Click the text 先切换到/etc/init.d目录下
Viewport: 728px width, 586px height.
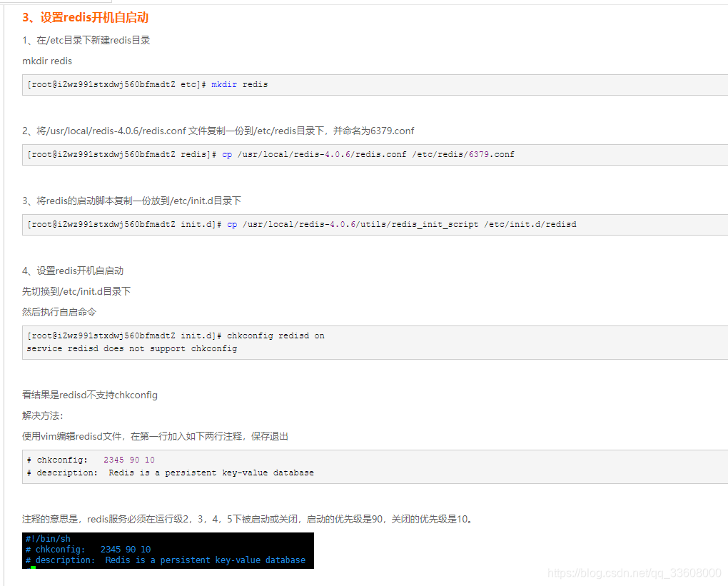76,292
